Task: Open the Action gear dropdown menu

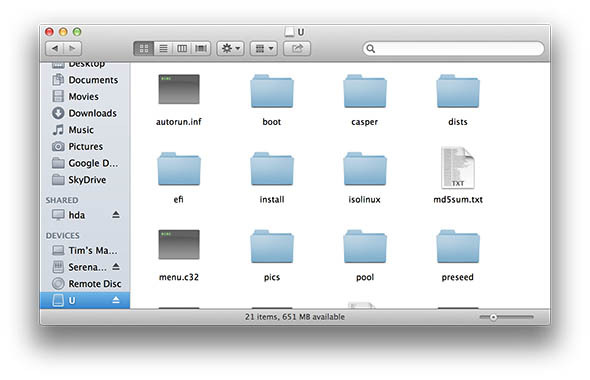Action: click(x=231, y=49)
